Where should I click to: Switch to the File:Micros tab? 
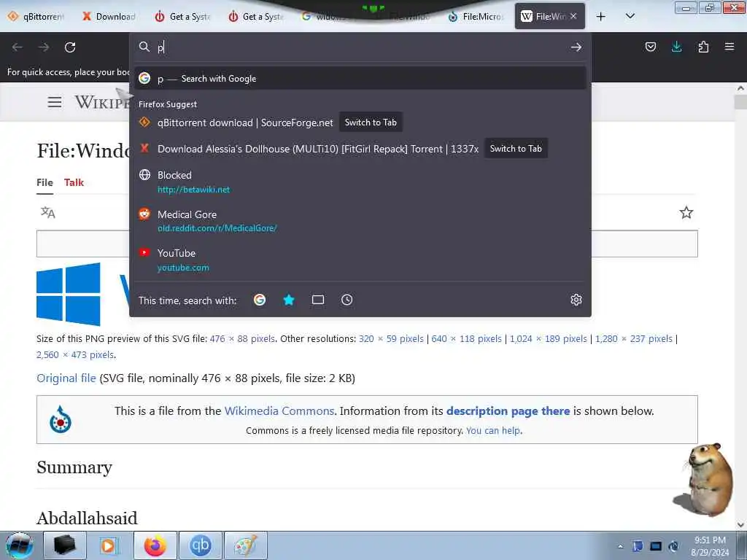(x=476, y=17)
